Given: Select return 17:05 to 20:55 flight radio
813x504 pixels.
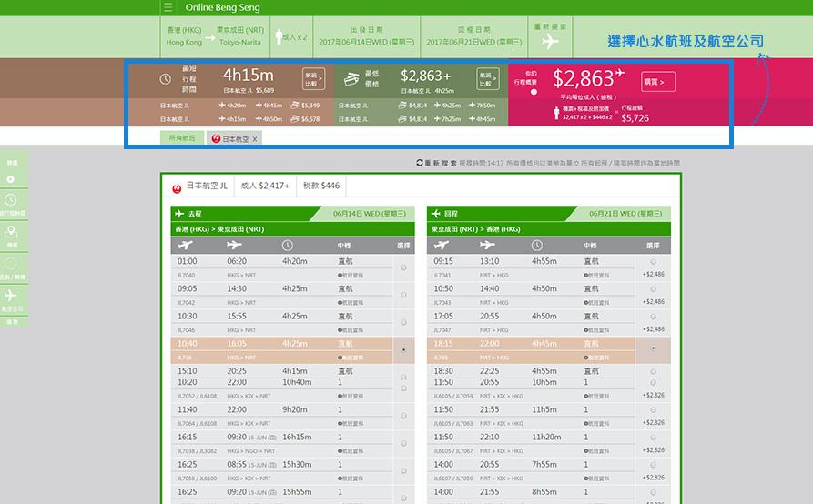Looking at the screenshot, I should (x=654, y=317).
